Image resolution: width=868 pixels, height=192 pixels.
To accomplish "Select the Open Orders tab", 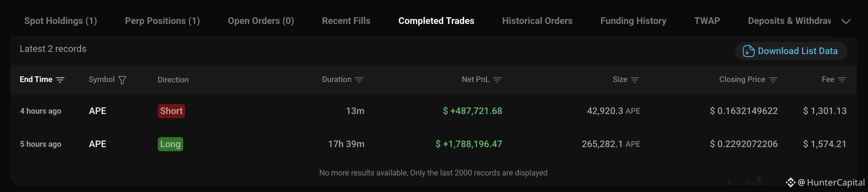I will point(261,21).
